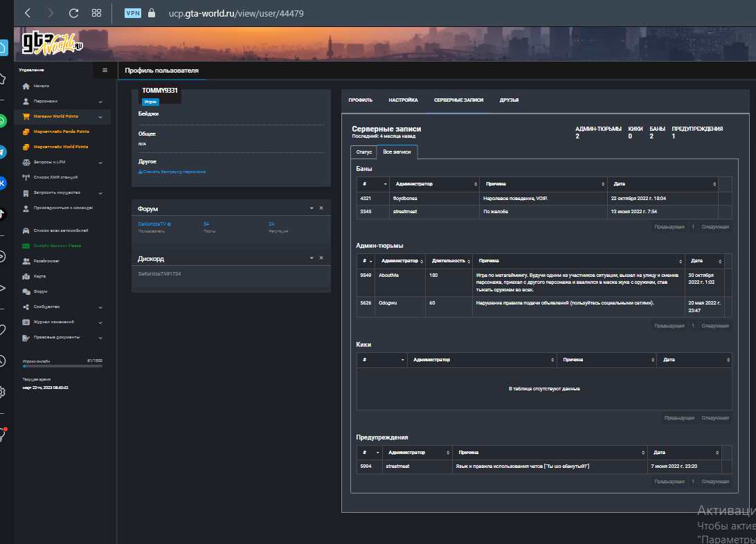Expand the Персонажи sidebar submenu
Viewport: 756px width, 544px height.
[100, 102]
